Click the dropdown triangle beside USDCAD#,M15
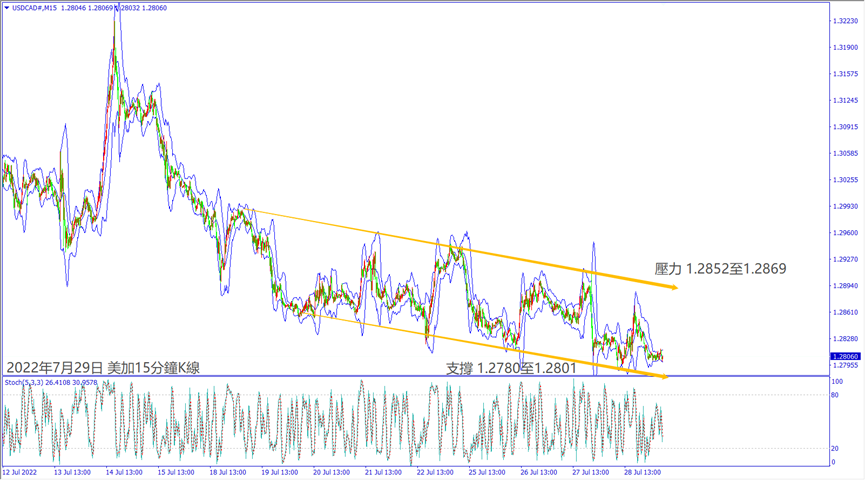The width and height of the screenshot is (865, 480). (x=6, y=8)
